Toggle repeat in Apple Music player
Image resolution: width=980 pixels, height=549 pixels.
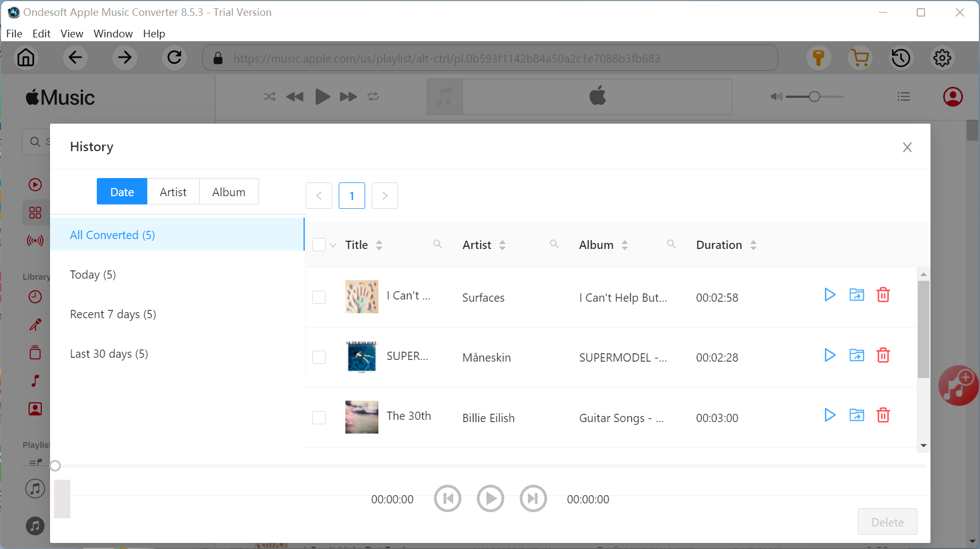(373, 97)
